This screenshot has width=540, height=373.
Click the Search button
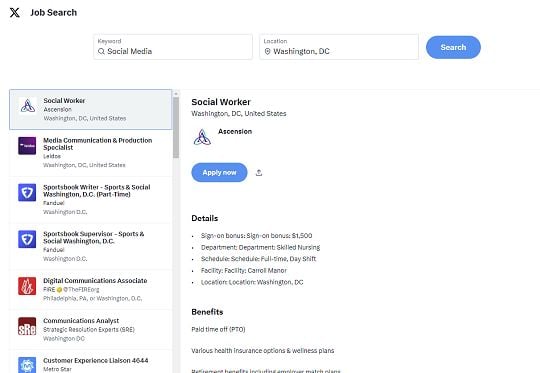click(x=453, y=47)
